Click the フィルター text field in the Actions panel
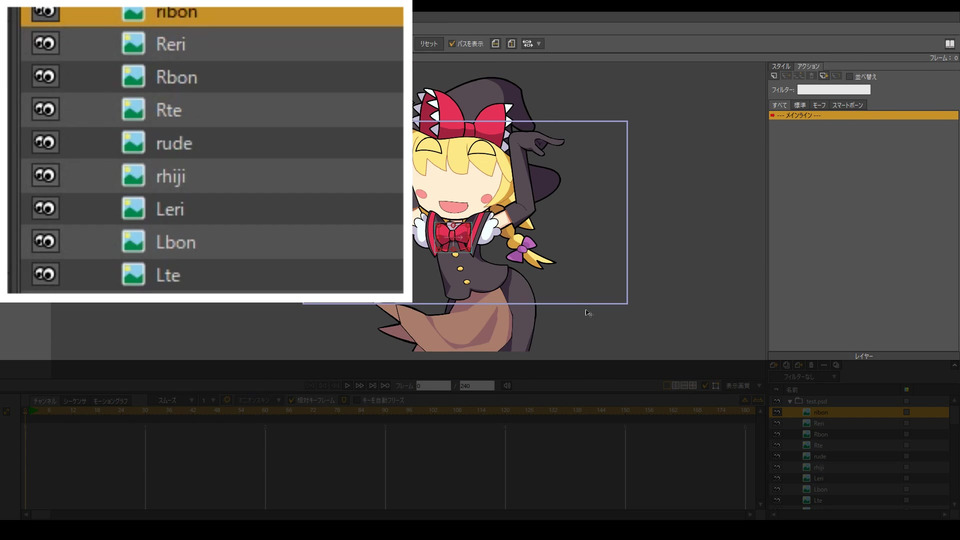The height and width of the screenshot is (540, 960). pyautogui.click(x=833, y=89)
